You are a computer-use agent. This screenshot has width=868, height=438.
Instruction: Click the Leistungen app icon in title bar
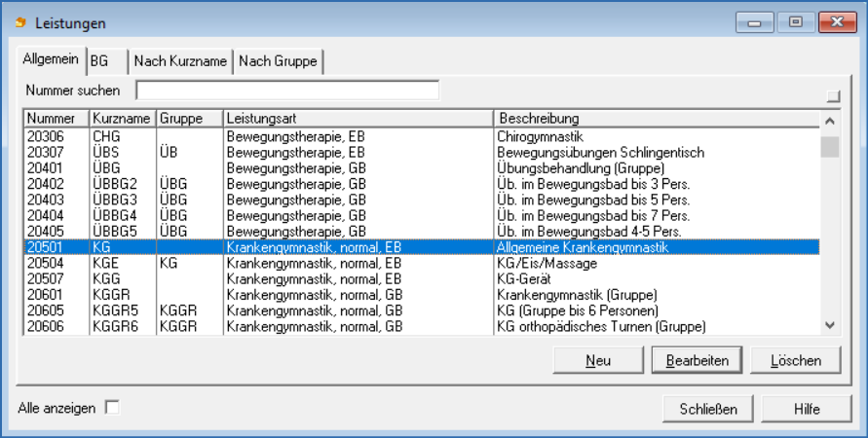pos(20,22)
